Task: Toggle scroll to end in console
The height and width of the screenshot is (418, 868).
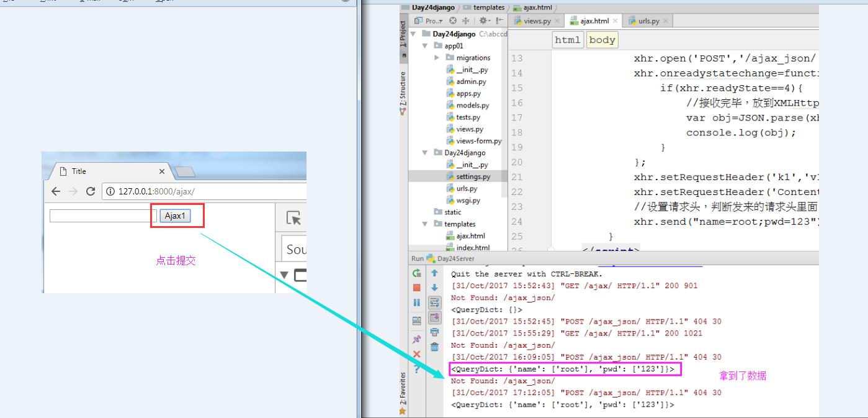Action: tap(435, 318)
